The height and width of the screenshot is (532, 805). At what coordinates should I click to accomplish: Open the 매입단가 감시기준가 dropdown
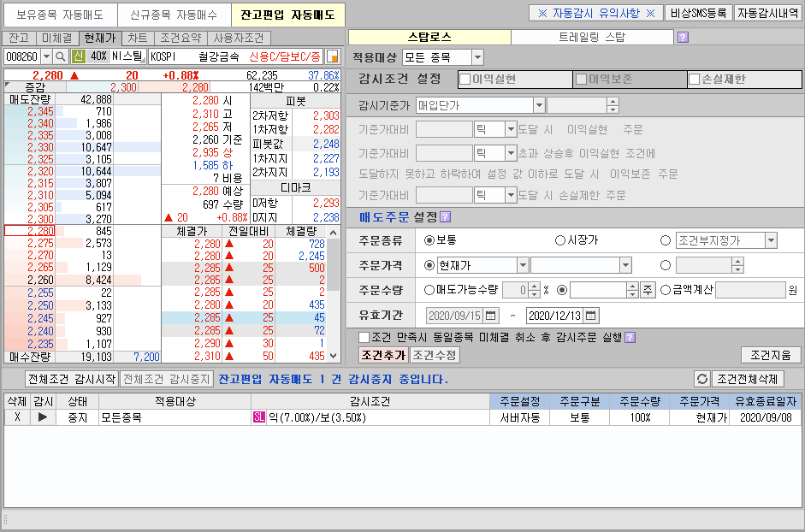[x=539, y=105]
